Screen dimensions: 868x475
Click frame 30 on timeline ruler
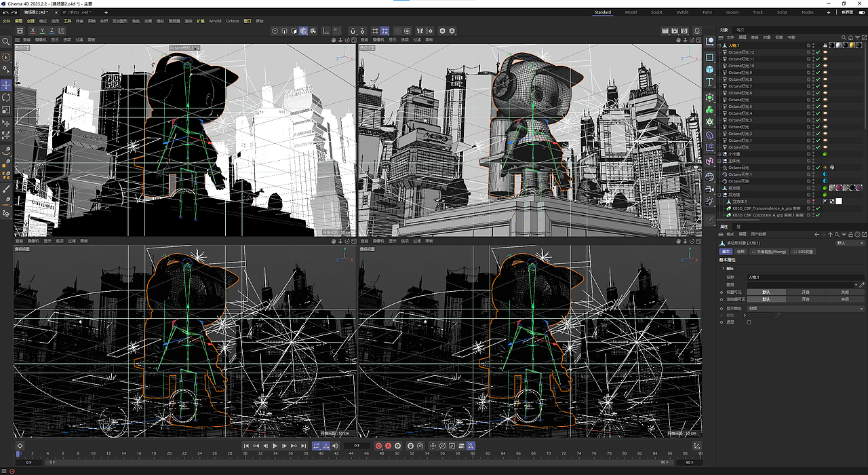click(x=245, y=453)
